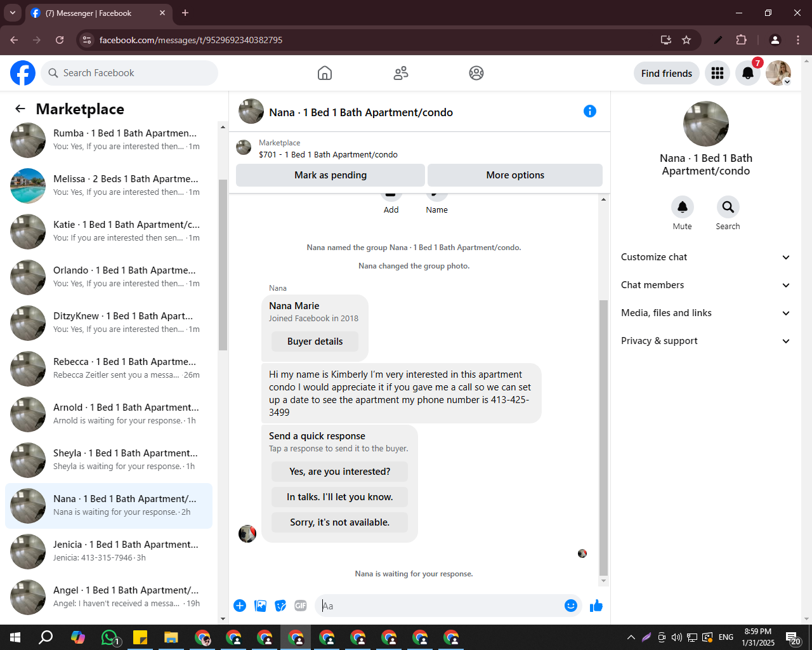Open the Friends icon in top navigation
Viewport: 812px width, 650px height.
[401, 73]
